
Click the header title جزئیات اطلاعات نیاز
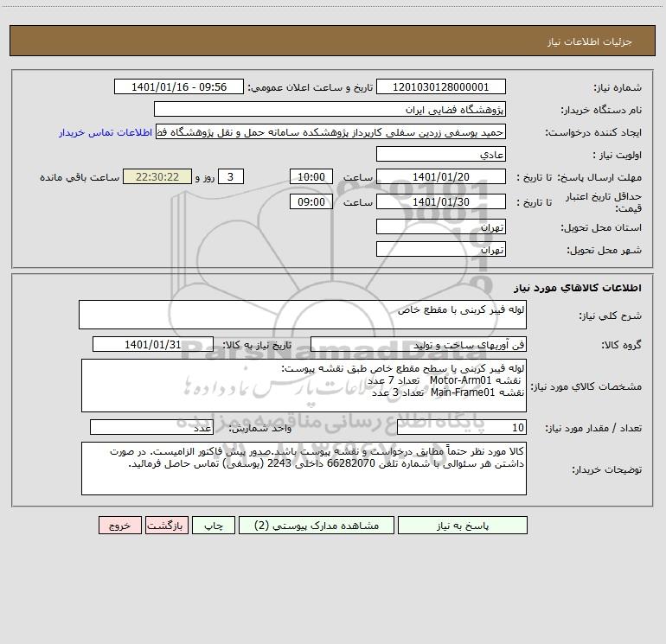click(589, 41)
